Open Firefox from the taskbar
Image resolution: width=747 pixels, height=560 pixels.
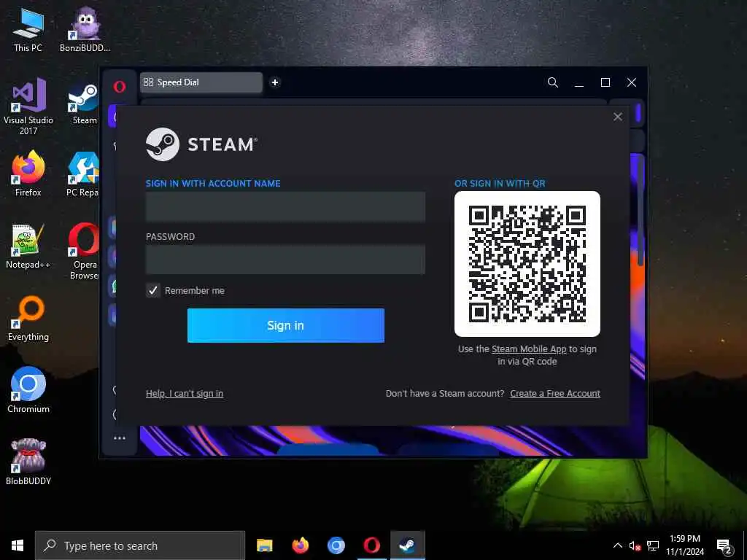[x=300, y=545]
